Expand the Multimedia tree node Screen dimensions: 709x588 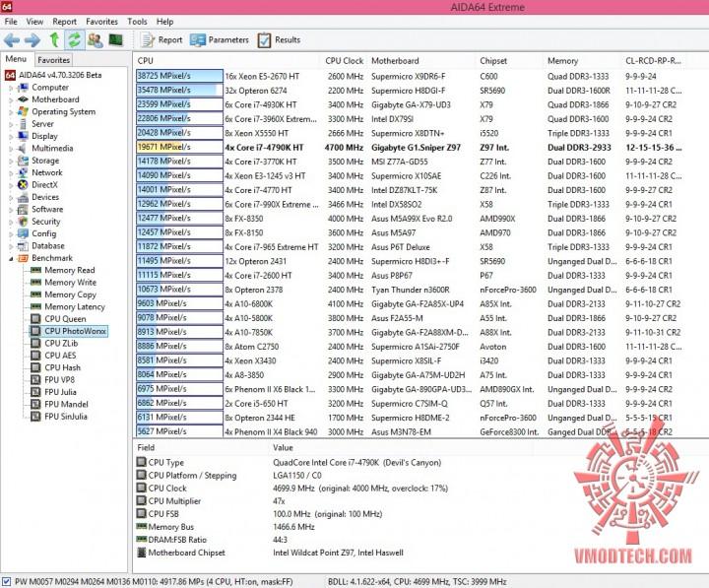click(x=11, y=149)
